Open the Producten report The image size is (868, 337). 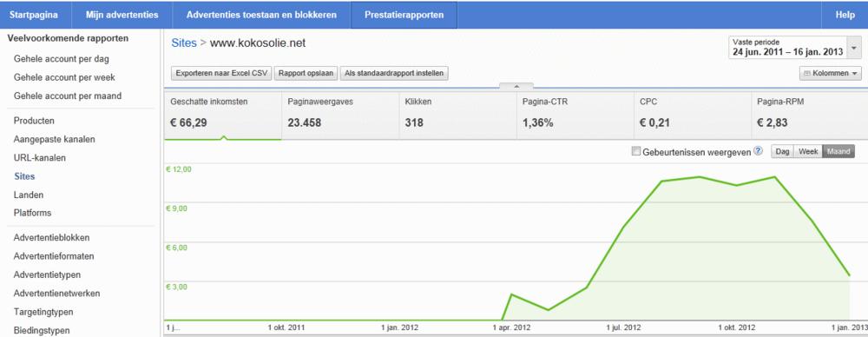point(34,120)
